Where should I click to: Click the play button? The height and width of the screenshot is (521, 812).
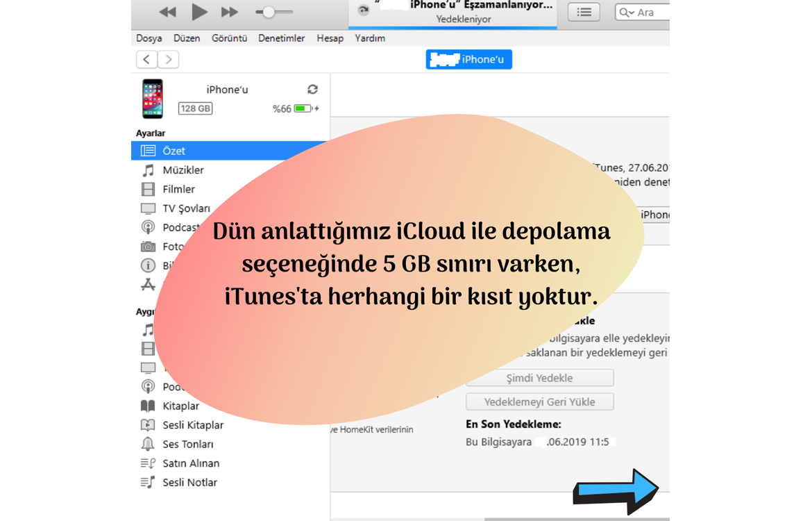199,12
